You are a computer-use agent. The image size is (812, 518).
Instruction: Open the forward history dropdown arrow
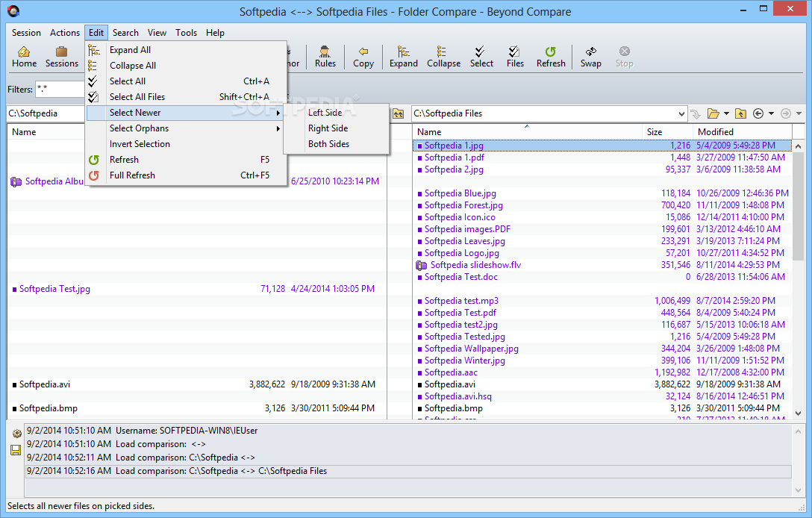[x=799, y=113]
